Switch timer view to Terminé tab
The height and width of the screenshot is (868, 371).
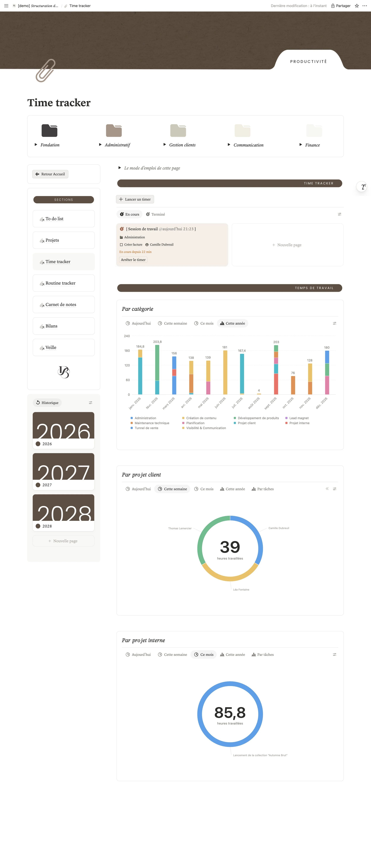[156, 214]
